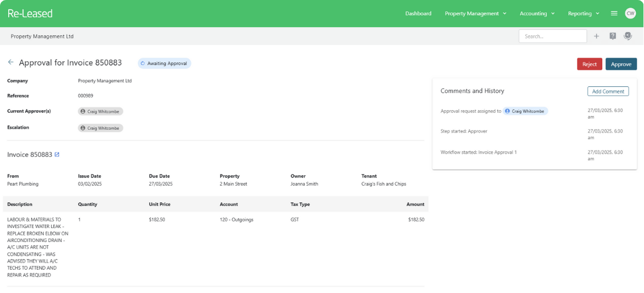Expand the Property Management menu
This screenshot has width=644, height=293.
(475, 14)
